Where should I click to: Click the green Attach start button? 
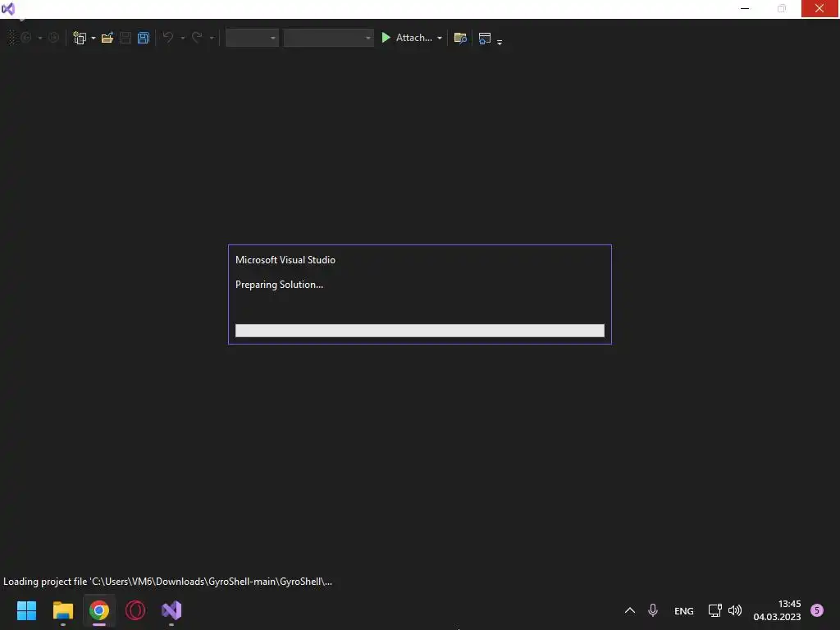point(407,38)
